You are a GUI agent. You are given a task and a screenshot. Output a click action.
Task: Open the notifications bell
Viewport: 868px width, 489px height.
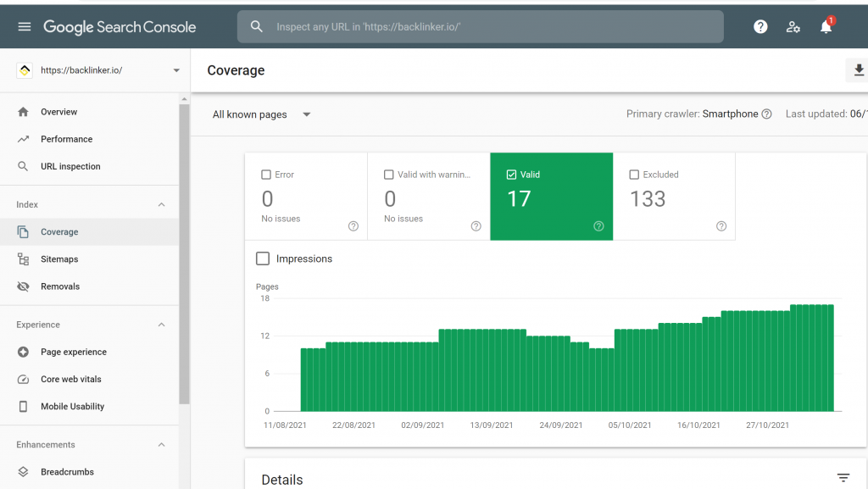826,26
